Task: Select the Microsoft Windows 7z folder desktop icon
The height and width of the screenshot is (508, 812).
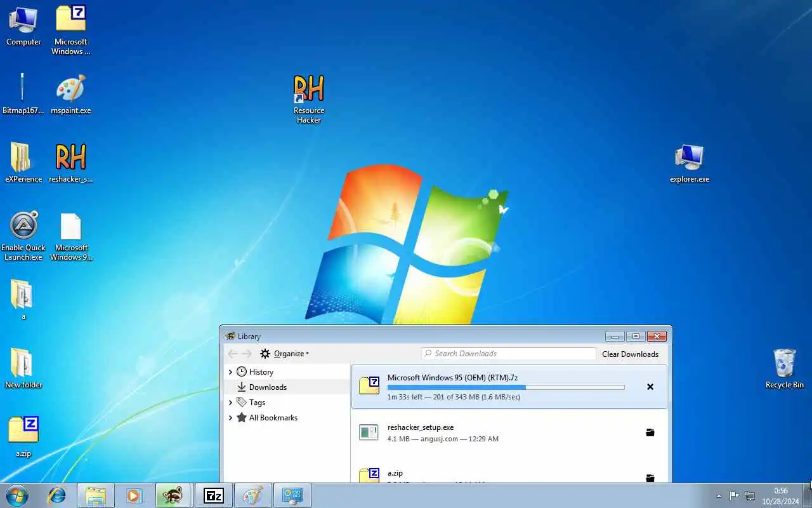Action: [70, 30]
